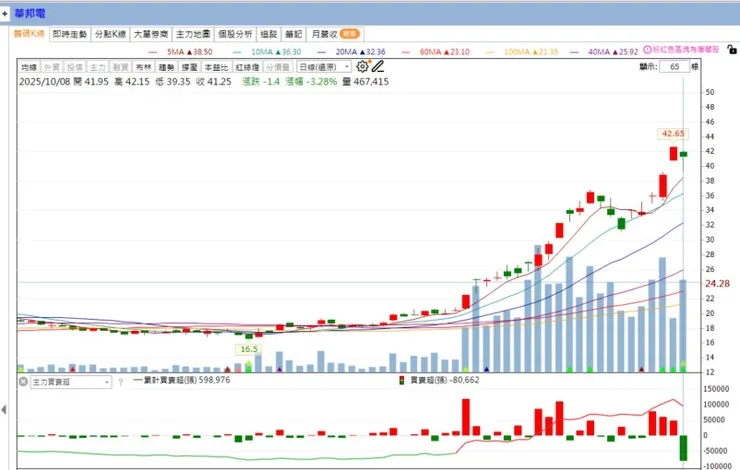The image size is (740, 470).
Task: Toggle 紅綠燈 indicator button
Action: (x=247, y=67)
